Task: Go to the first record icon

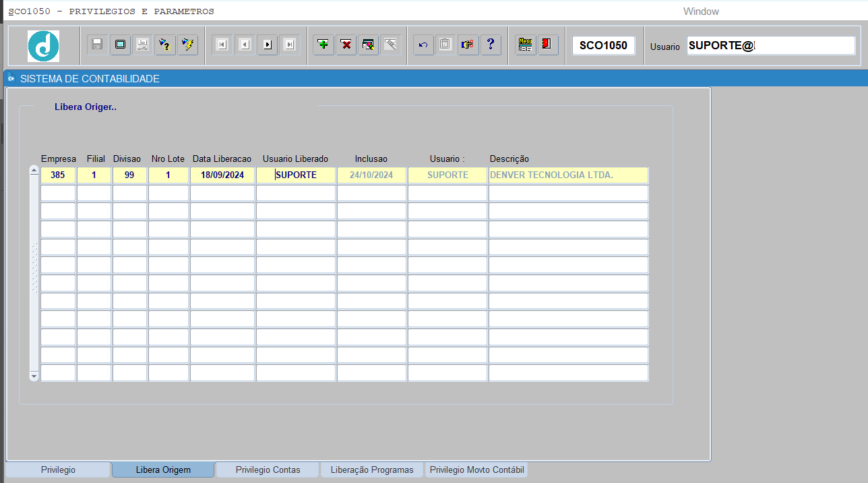Action: click(x=222, y=45)
